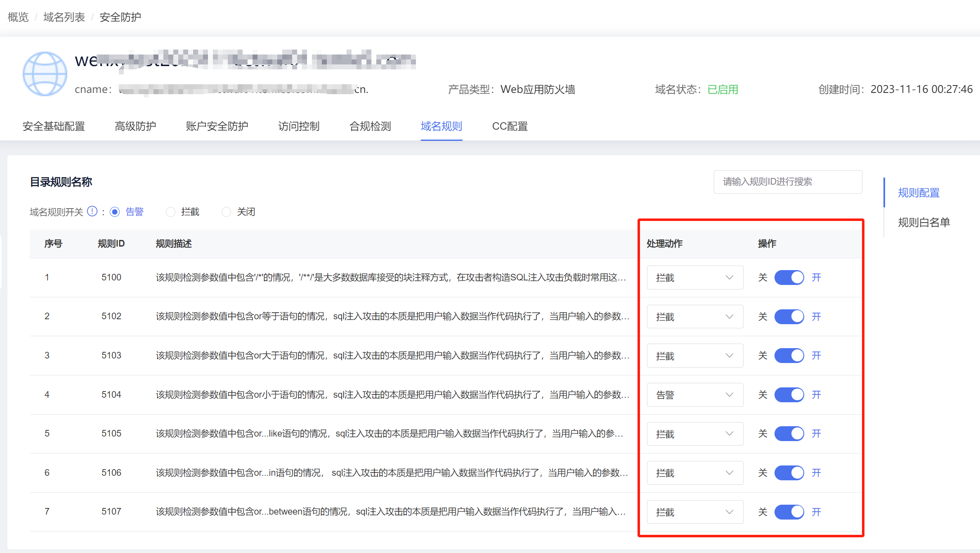Screen dimensions: 980x553
Task: Click chevron arrow in rule 5104 告警 dropdown
Action: tap(729, 395)
